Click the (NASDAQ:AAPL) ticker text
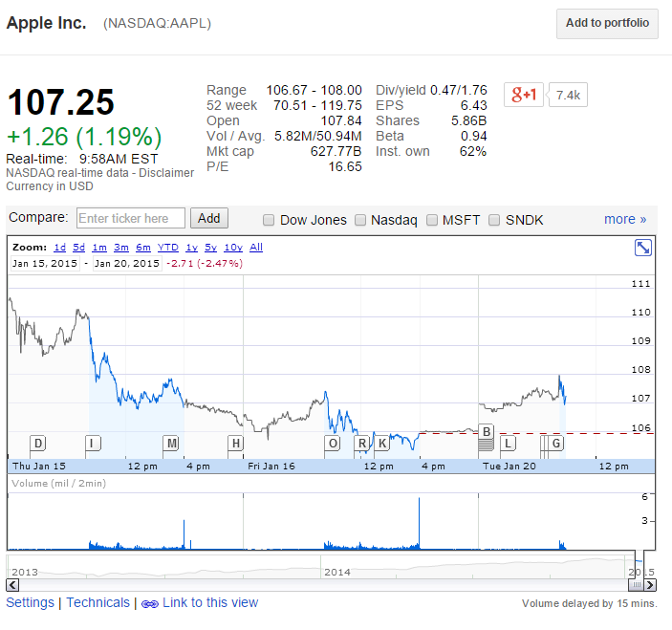Screen dimensions: 672x630 [158, 23]
